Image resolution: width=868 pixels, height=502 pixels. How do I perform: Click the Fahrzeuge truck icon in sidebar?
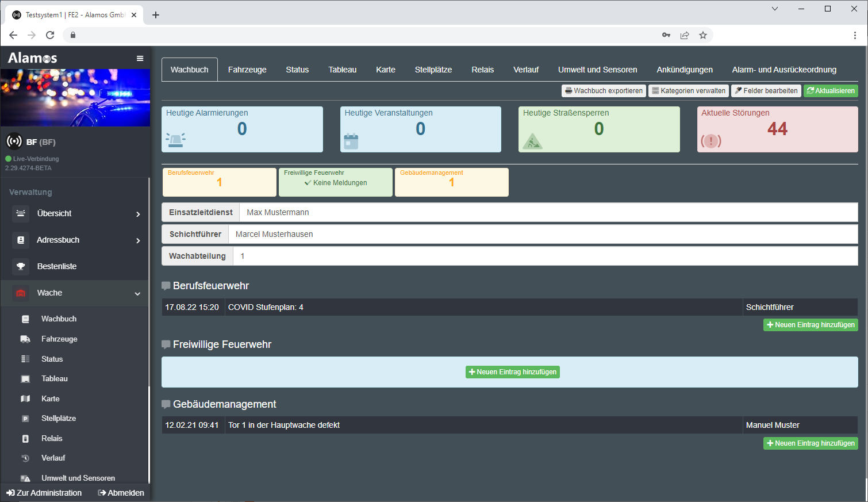point(25,339)
